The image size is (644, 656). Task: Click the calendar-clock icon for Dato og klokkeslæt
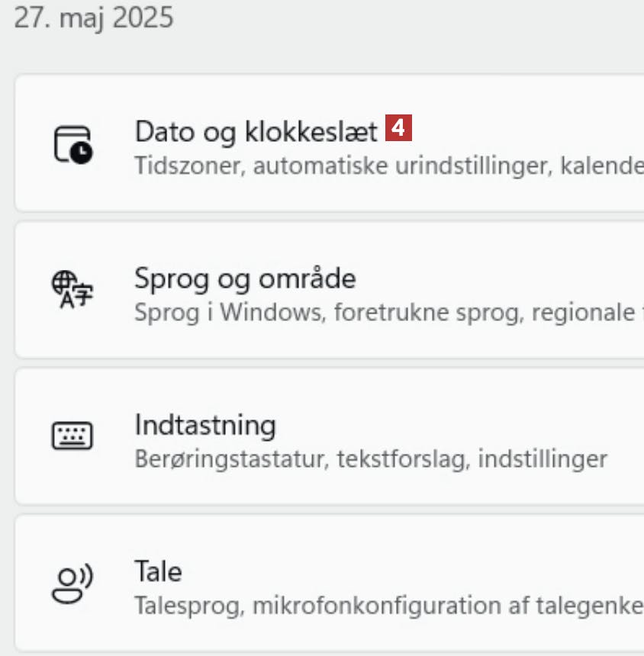coord(72,144)
